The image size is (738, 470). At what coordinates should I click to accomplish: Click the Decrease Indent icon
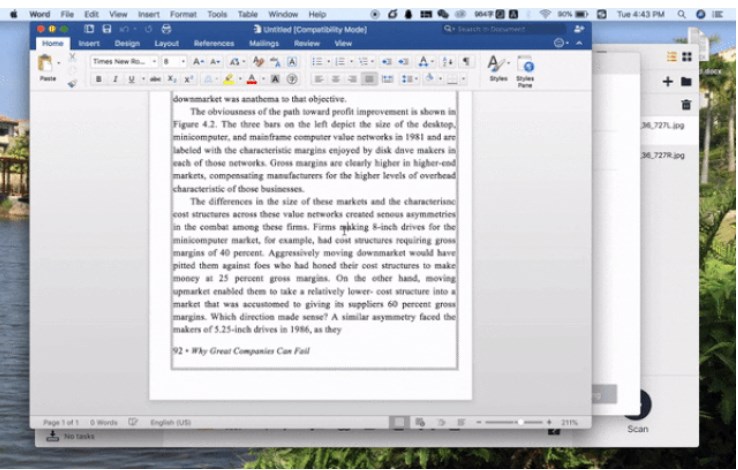tap(386, 62)
